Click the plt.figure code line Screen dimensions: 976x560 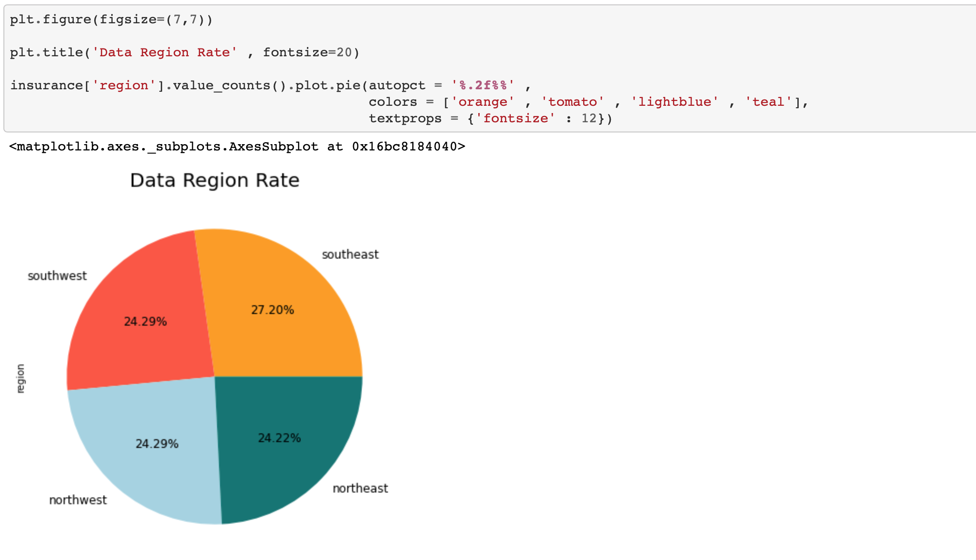(111, 20)
